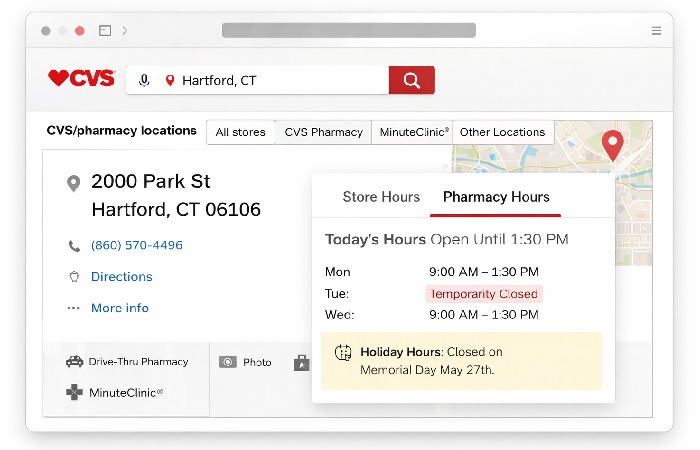This screenshot has height=450, width=700.
Task: Activate the microphone voice search icon
Action: pos(144,80)
